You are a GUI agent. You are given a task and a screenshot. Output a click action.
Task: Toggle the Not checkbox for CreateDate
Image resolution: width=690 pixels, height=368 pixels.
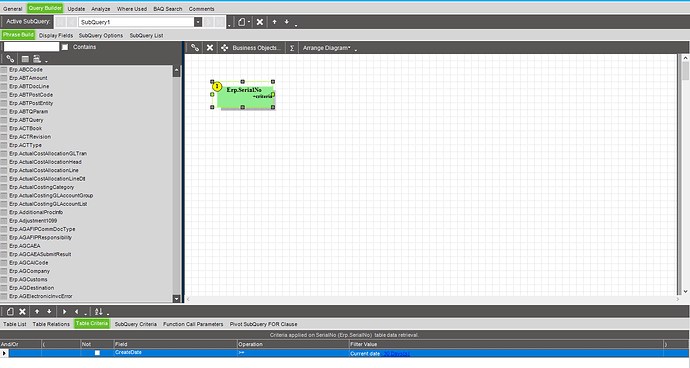coord(97,353)
